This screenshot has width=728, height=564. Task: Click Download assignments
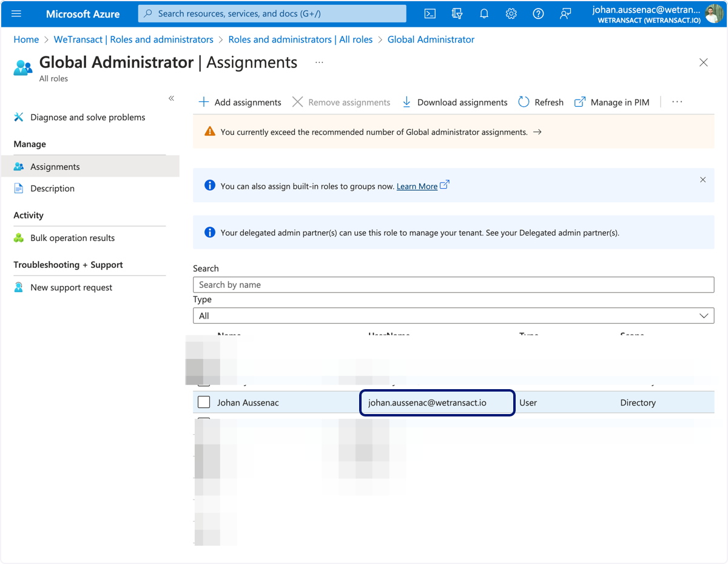[x=454, y=102]
